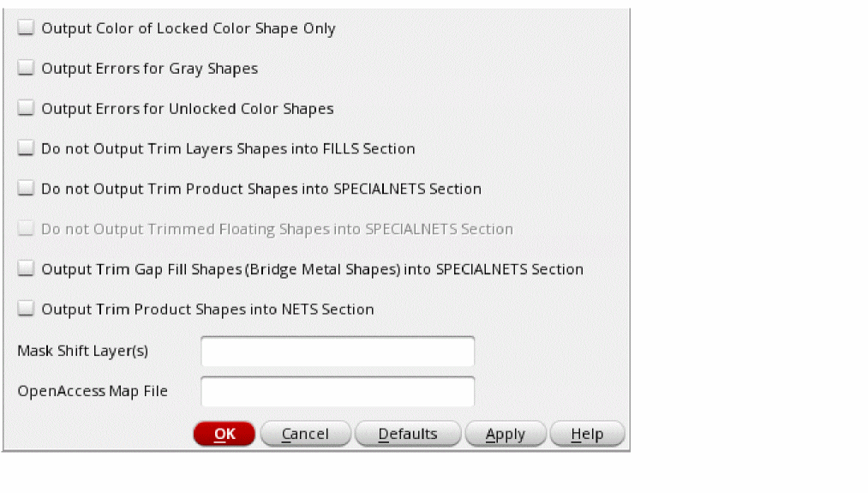Click into the OpenAccess Map File field
This screenshot has width=868, height=493.
click(337, 392)
